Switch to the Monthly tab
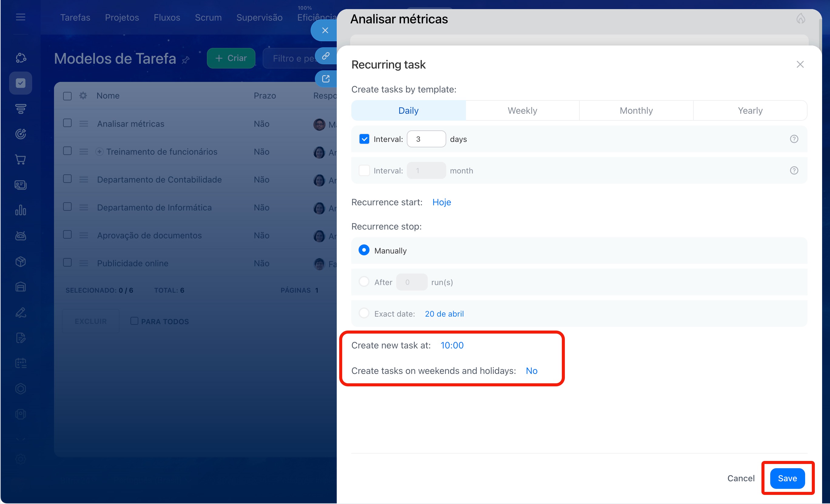This screenshot has width=830, height=504. tap(636, 110)
